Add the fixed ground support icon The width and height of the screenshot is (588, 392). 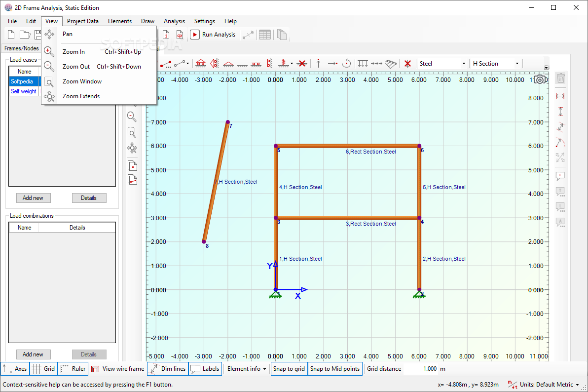coord(242,65)
